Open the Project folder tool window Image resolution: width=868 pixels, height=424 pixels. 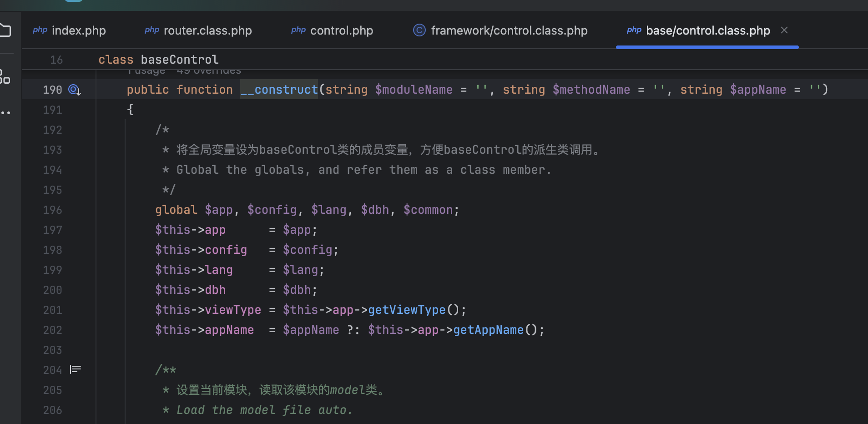5,30
